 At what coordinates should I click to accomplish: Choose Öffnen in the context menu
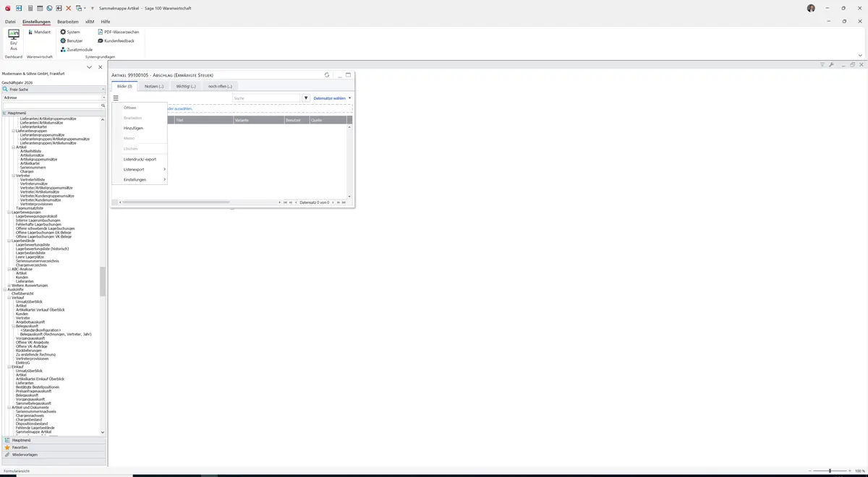coord(140,108)
